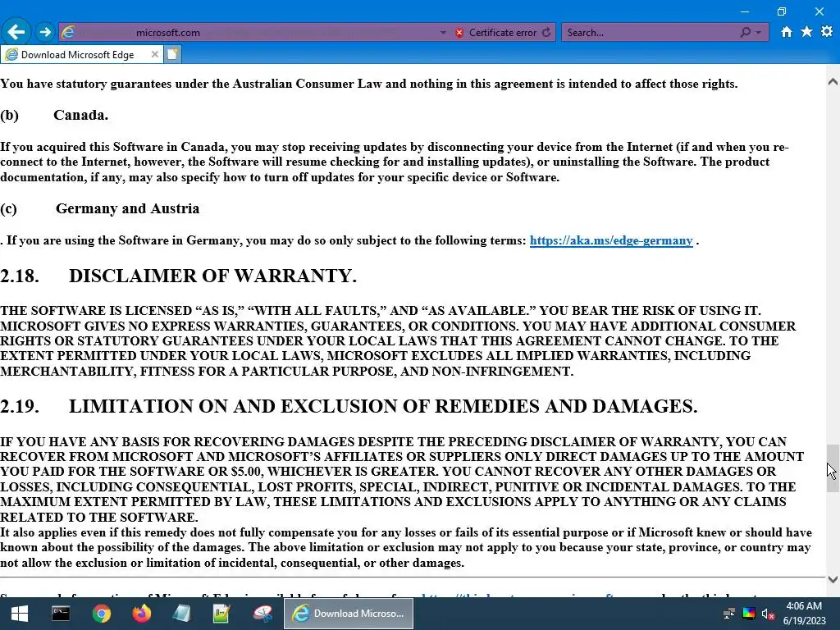Click the Internet Explorer icon in address bar
Screen dimensions: 840x630
[x=68, y=32]
